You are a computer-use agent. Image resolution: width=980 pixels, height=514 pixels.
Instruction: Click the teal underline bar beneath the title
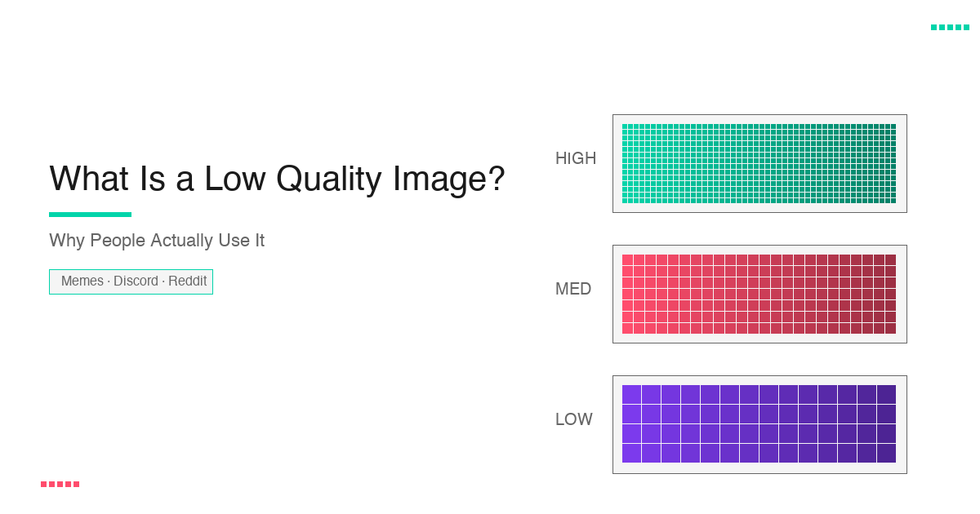click(90, 215)
